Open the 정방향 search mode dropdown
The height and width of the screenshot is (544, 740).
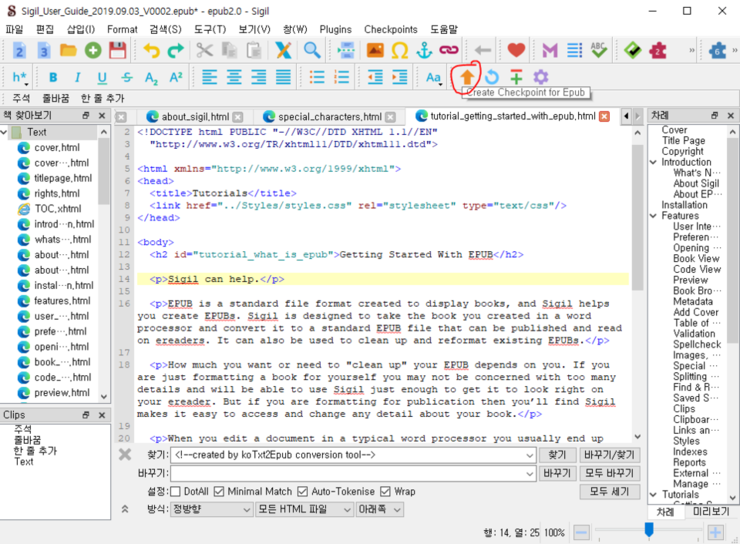211,510
